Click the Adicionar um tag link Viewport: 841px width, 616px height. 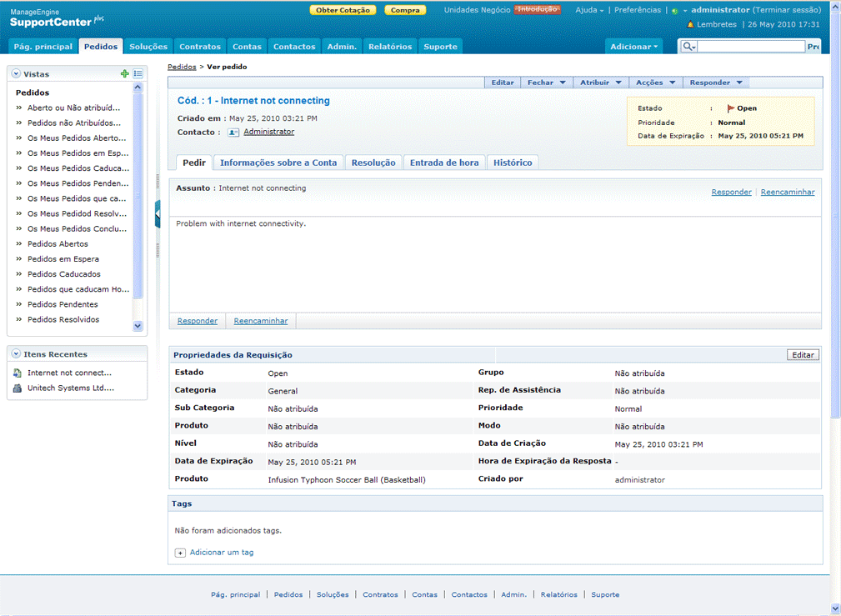tap(222, 552)
